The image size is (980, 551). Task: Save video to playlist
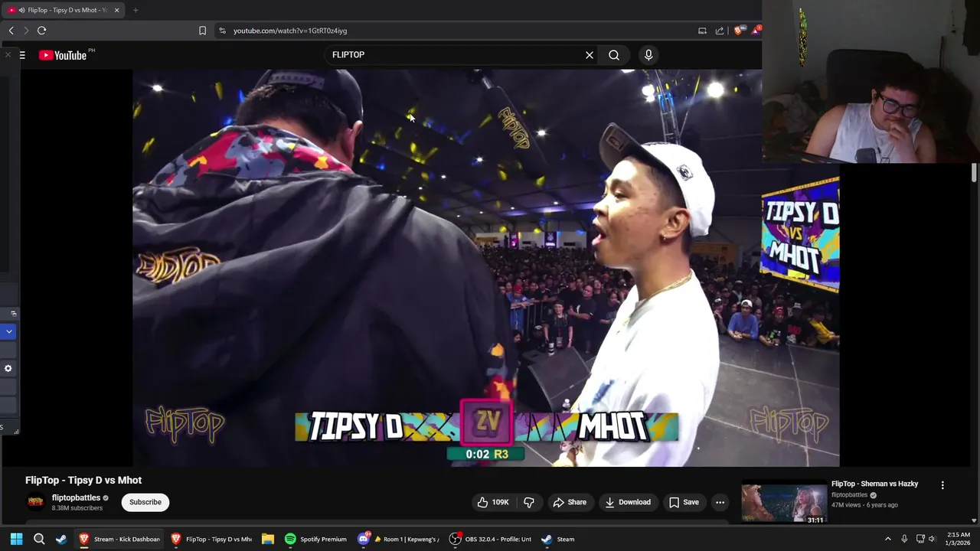[684, 502]
